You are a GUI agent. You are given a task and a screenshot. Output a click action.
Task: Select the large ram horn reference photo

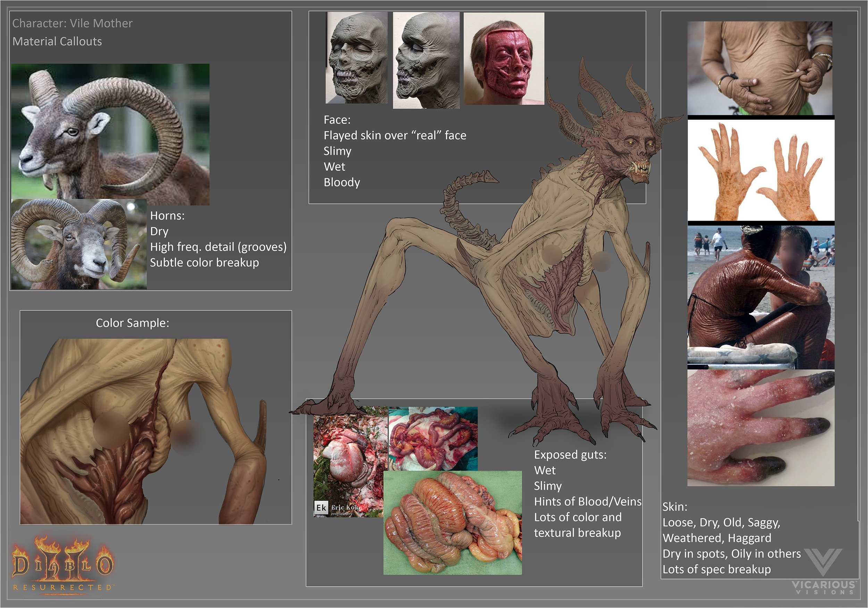point(110,134)
